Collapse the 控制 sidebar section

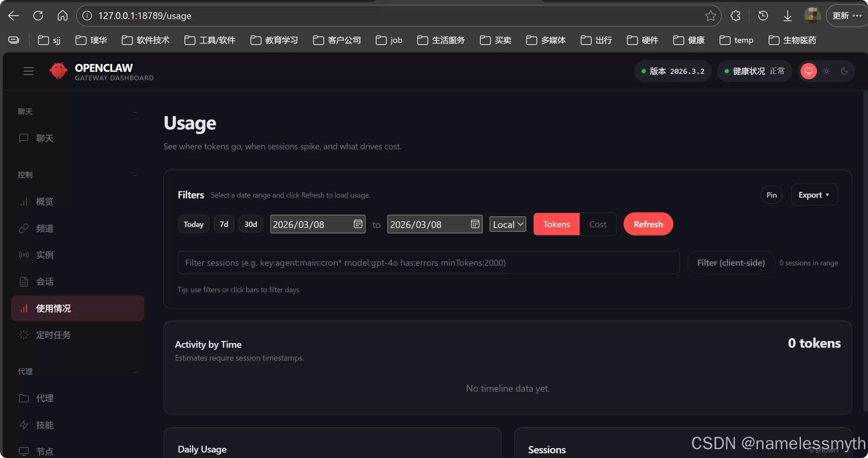[x=135, y=175]
